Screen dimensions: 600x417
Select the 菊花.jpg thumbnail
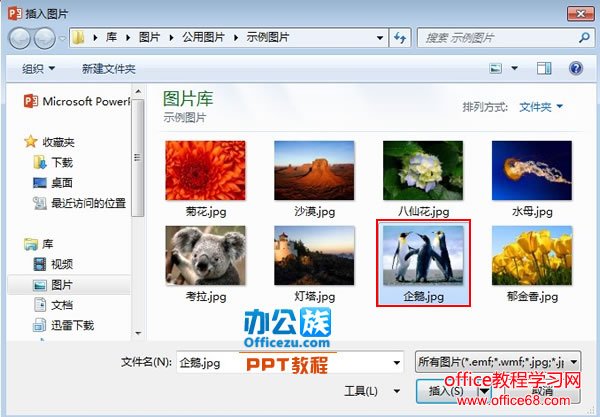click(x=205, y=171)
